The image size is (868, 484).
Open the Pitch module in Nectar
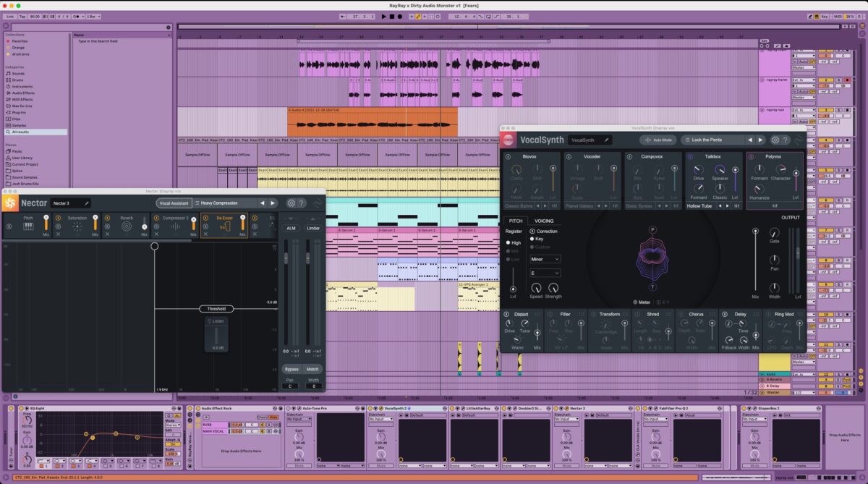pyautogui.click(x=29, y=226)
